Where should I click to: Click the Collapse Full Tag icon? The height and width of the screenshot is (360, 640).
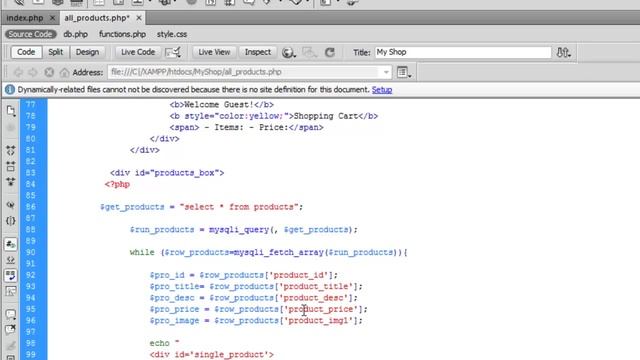11,150
